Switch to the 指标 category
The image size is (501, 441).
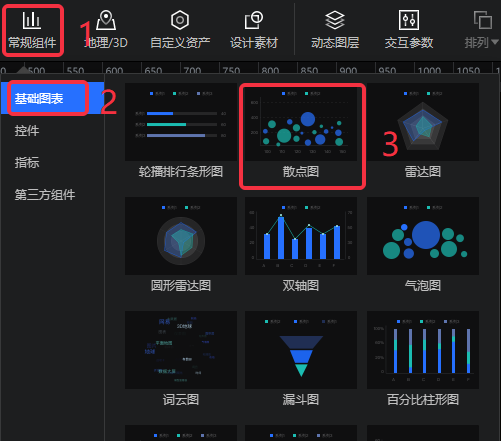click(x=27, y=162)
